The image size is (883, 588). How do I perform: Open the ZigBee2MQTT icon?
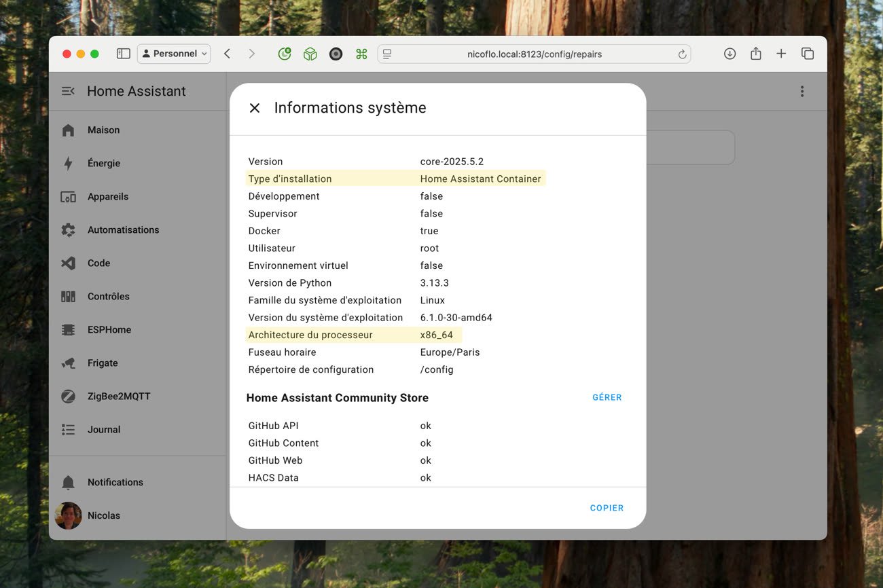[68, 397]
